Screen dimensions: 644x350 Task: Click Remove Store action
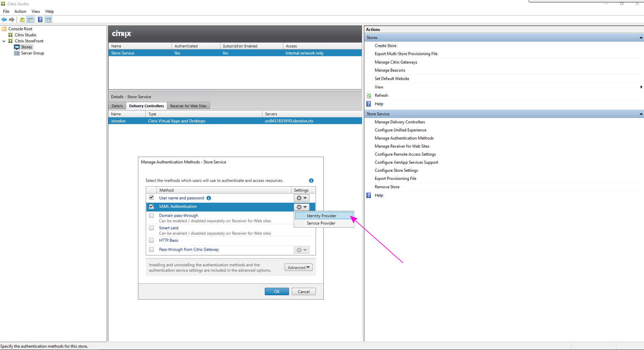(387, 187)
